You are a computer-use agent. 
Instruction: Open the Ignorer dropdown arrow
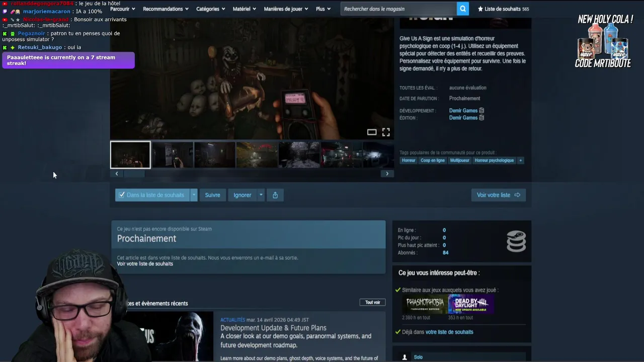pyautogui.click(x=261, y=195)
